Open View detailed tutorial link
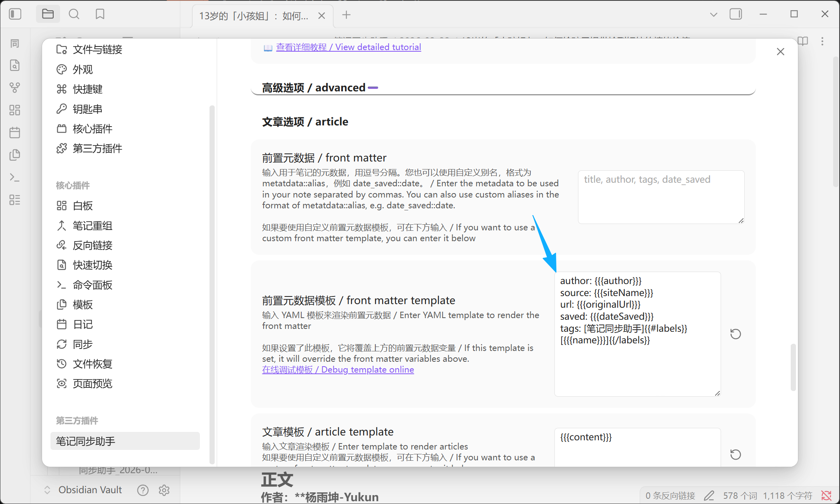Screen dimensions: 840x504 point(348,47)
